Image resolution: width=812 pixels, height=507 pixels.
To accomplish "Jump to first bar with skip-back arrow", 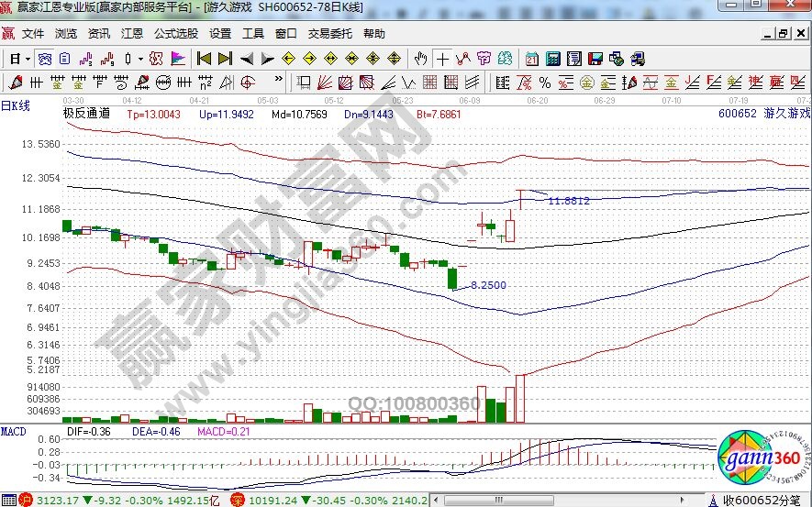I will 204,59.
